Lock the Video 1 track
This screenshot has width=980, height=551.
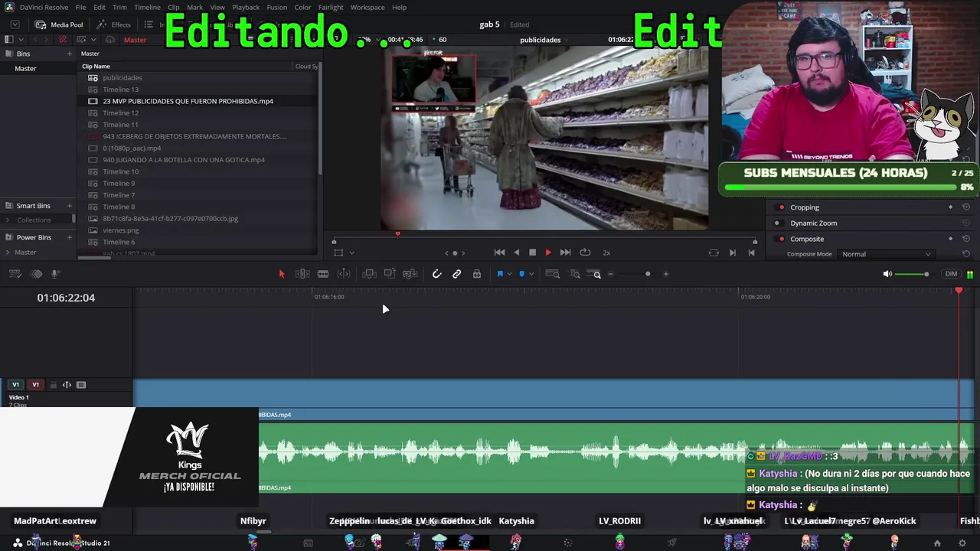[x=53, y=385]
